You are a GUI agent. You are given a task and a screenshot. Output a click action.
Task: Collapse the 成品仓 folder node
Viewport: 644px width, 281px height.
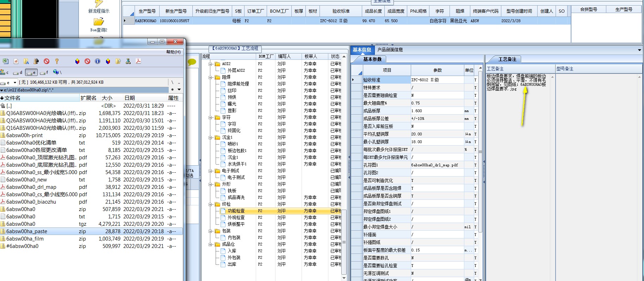tap(210, 244)
